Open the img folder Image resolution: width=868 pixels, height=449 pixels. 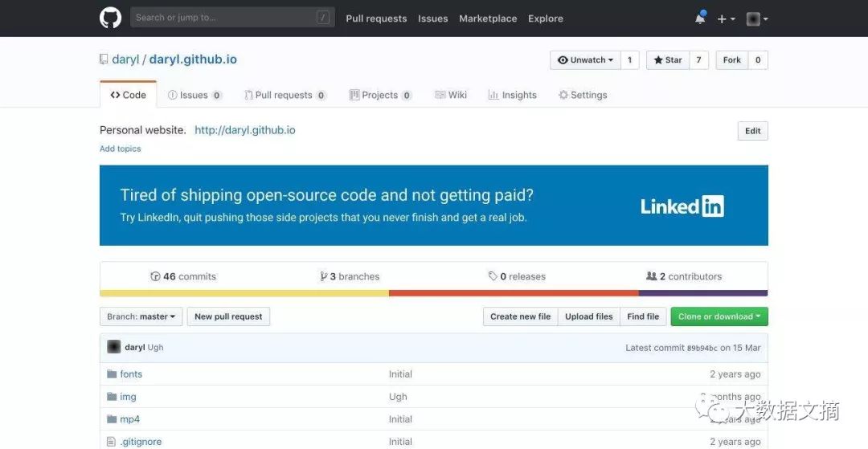click(128, 397)
